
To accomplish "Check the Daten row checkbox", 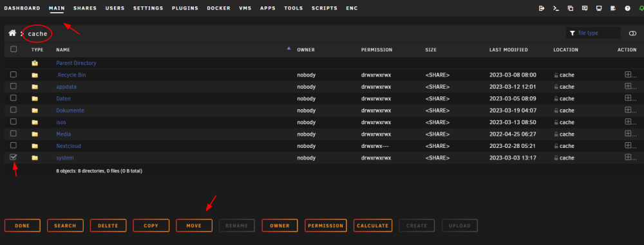I will click(x=14, y=98).
